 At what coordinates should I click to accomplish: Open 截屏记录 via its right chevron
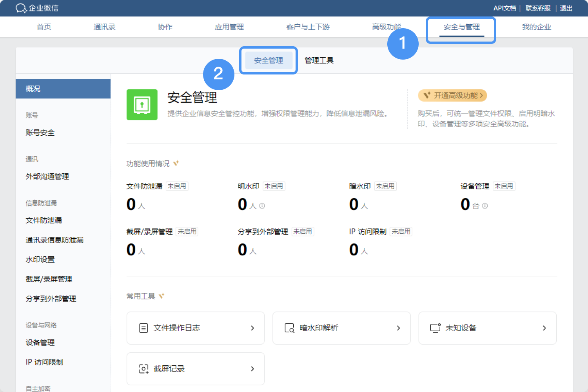pos(252,369)
